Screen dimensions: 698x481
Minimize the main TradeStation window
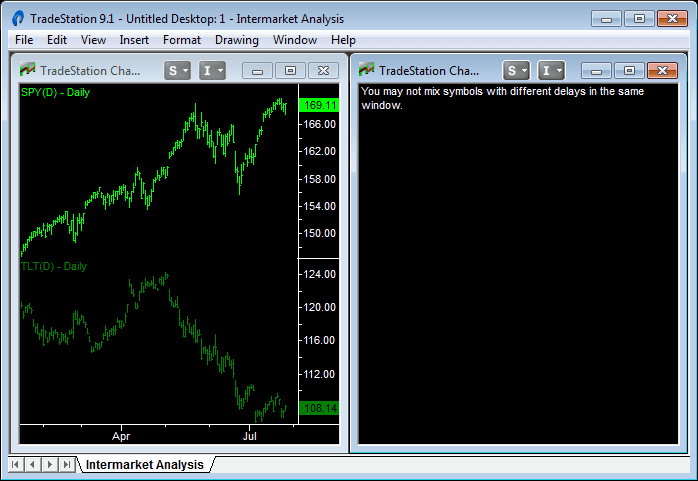pos(606,19)
